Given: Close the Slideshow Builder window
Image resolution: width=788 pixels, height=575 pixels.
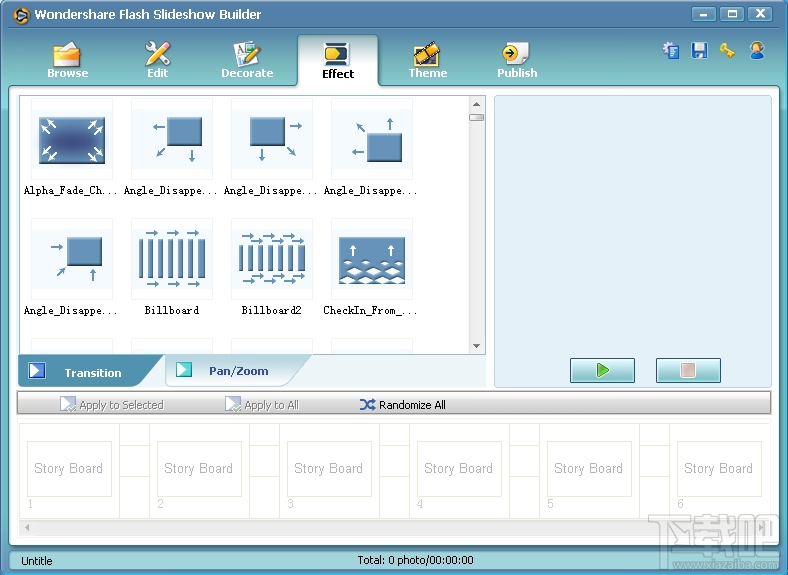Looking at the screenshot, I should [x=760, y=14].
